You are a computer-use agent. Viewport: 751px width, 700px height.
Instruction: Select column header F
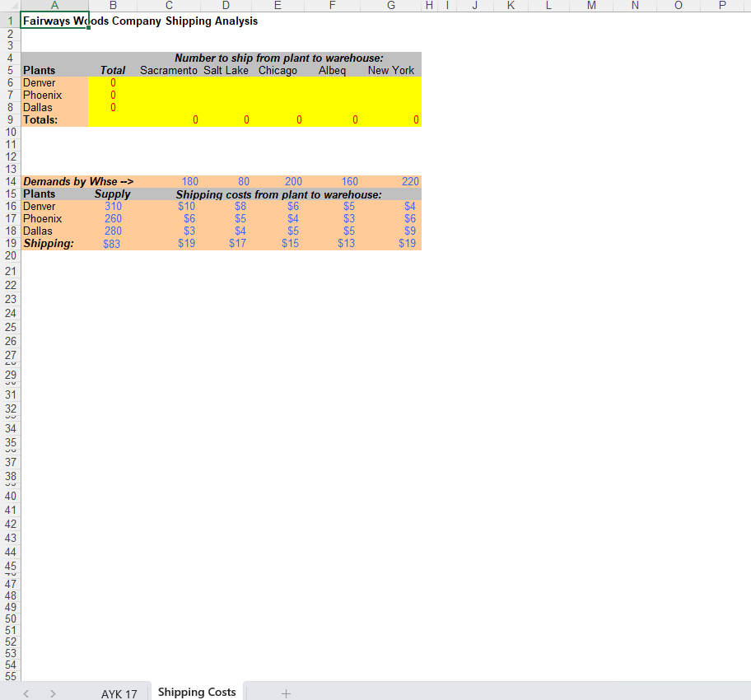pos(332,6)
